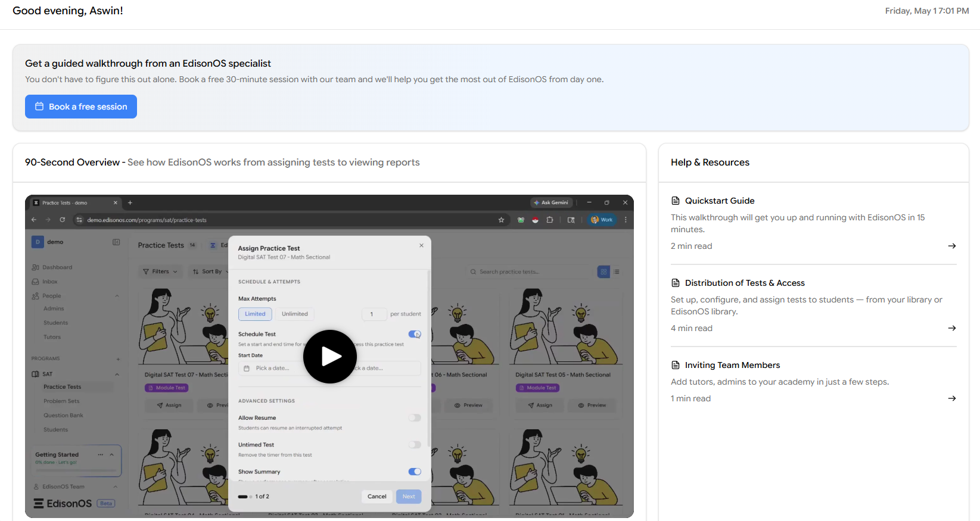Screen dimensions: 980x521
Task: In the video preview, click browser reload icon
Action: point(62,220)
